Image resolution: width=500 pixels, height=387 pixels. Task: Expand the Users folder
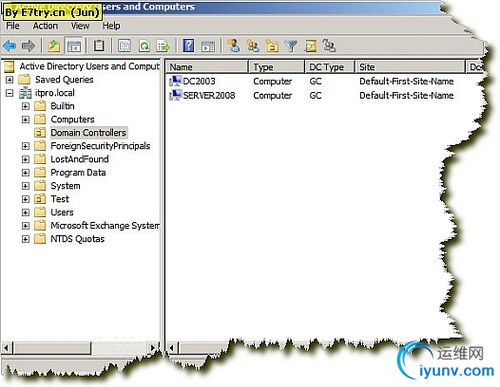pos(25,212)
